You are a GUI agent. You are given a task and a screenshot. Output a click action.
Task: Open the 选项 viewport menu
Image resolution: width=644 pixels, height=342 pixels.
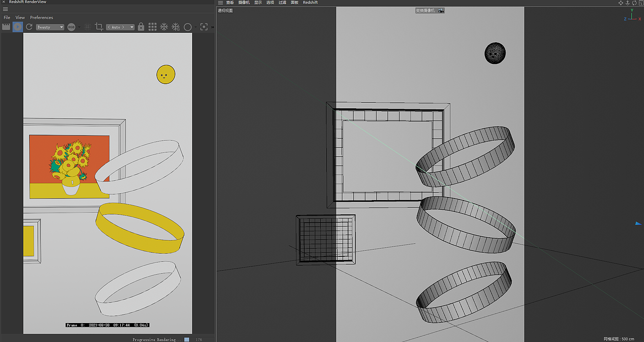pos(270,3)
